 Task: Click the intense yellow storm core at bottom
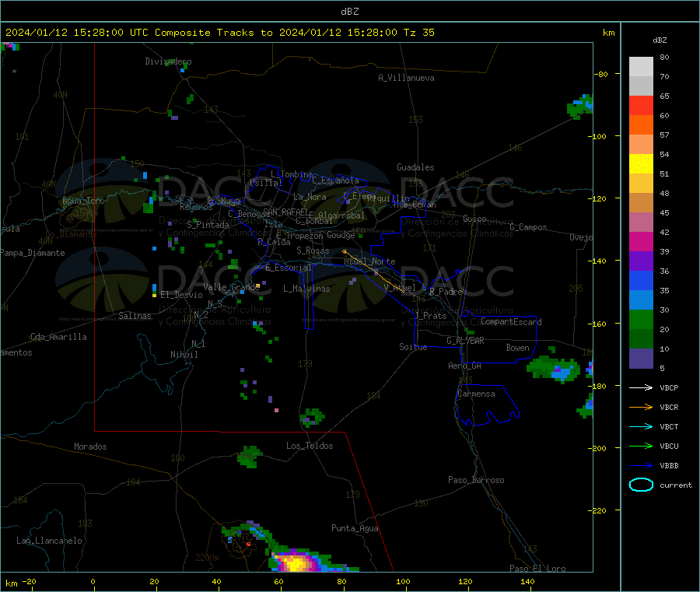coord(296,563)
